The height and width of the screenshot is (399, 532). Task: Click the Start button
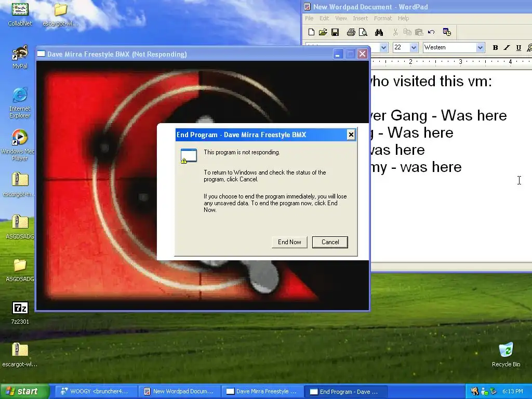click(x=24, y=391)
